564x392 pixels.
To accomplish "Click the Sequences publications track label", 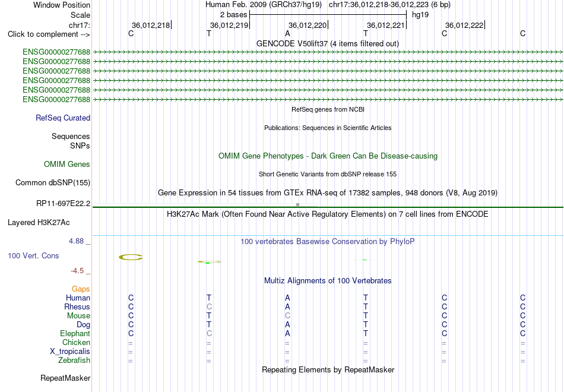I will coord(71,136).
